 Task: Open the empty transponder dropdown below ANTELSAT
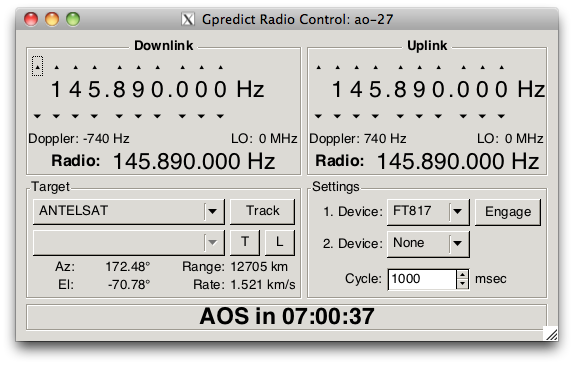point(128,242)
